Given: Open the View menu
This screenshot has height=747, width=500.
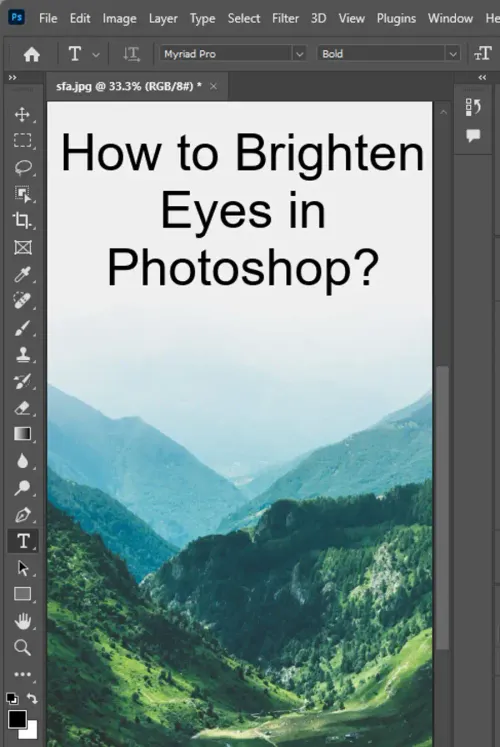Looking at the screenshot, I should (x=351, y=19).
